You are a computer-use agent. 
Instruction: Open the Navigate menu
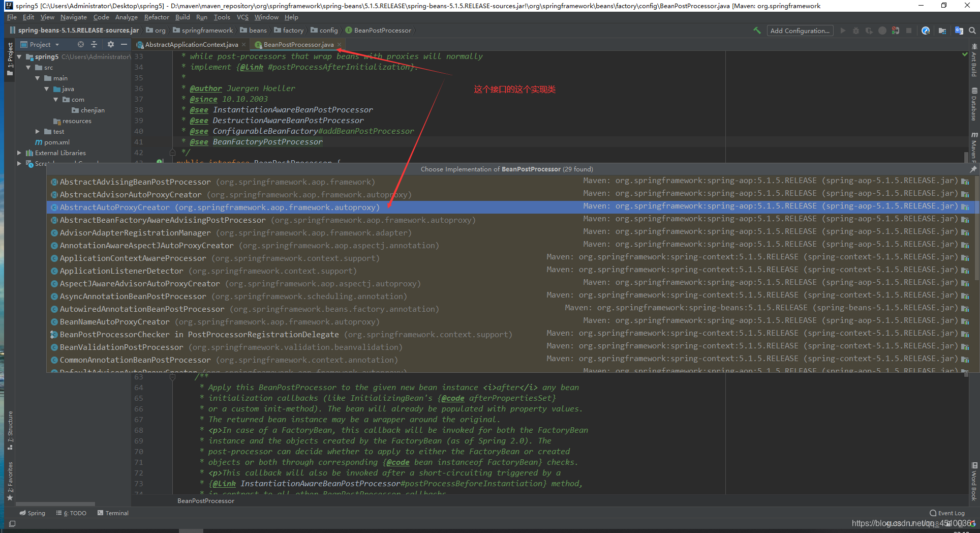point(74,17)
